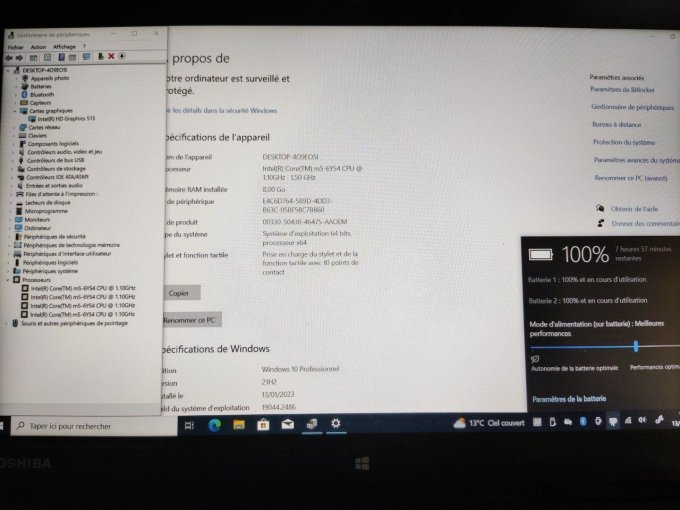
Task: Click the taskbar search box
Action: point(95,426)
